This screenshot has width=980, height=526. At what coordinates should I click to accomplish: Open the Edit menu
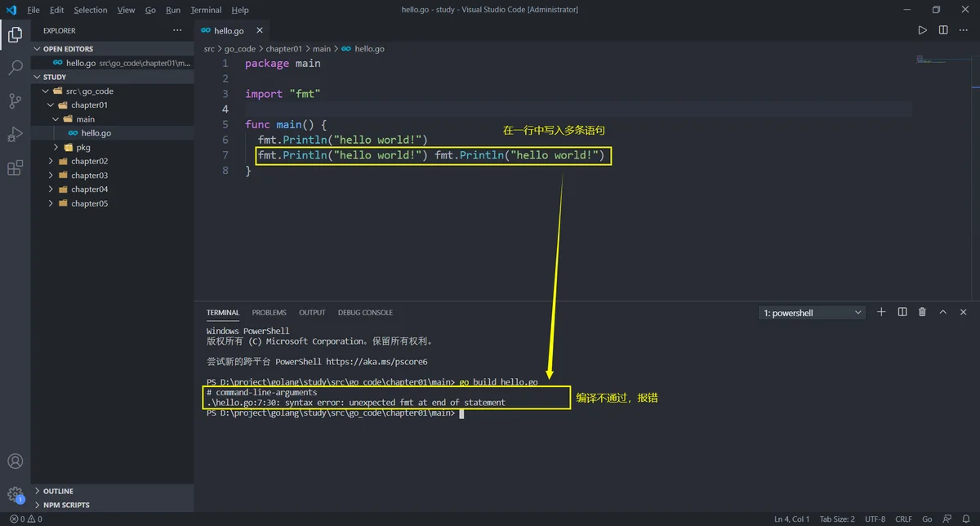pos(56,10)
